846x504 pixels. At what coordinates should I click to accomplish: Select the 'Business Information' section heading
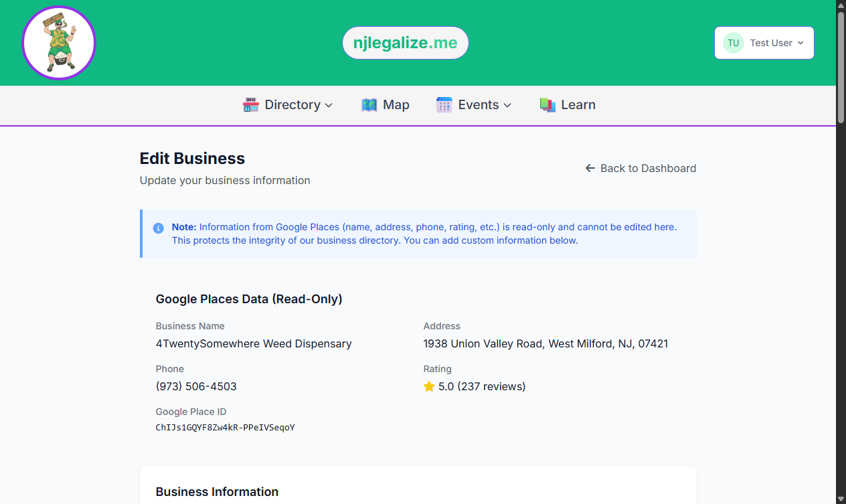pos(217,492)
